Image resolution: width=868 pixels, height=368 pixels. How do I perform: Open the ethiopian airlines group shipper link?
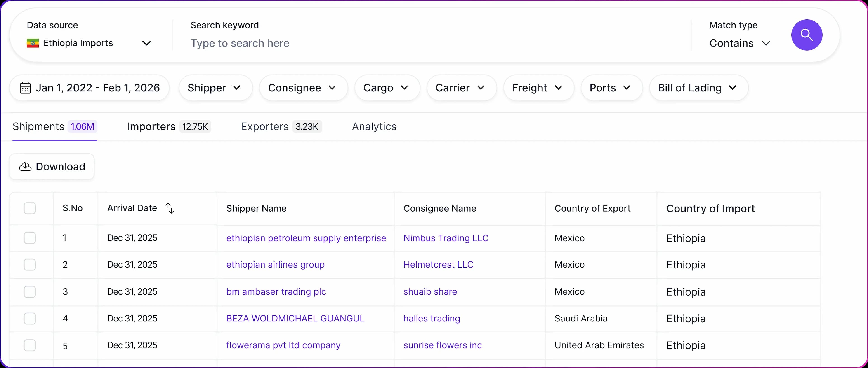[275, 265]
